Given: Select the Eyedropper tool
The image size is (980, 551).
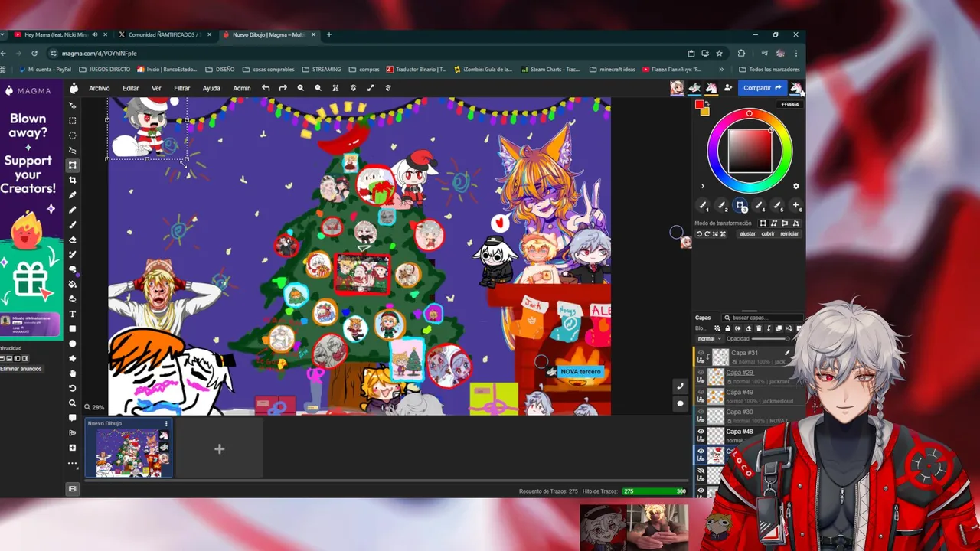Looking at the screenshot, I should click(73, 195).
